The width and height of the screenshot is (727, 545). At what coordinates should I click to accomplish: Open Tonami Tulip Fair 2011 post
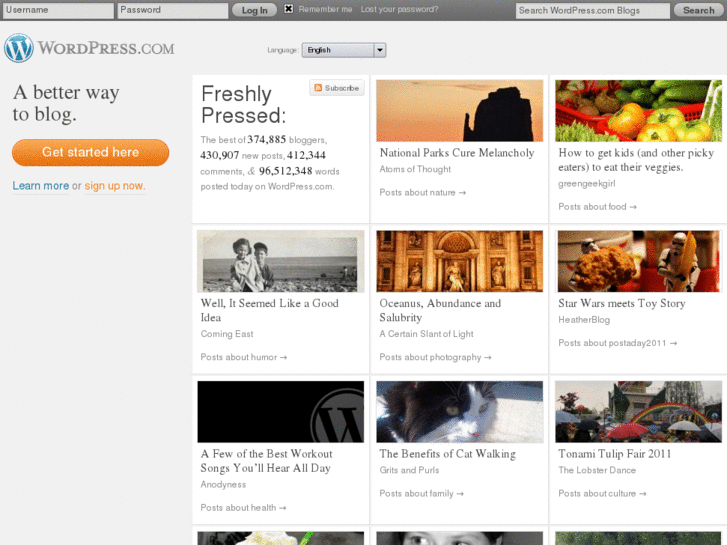point(614,454)
